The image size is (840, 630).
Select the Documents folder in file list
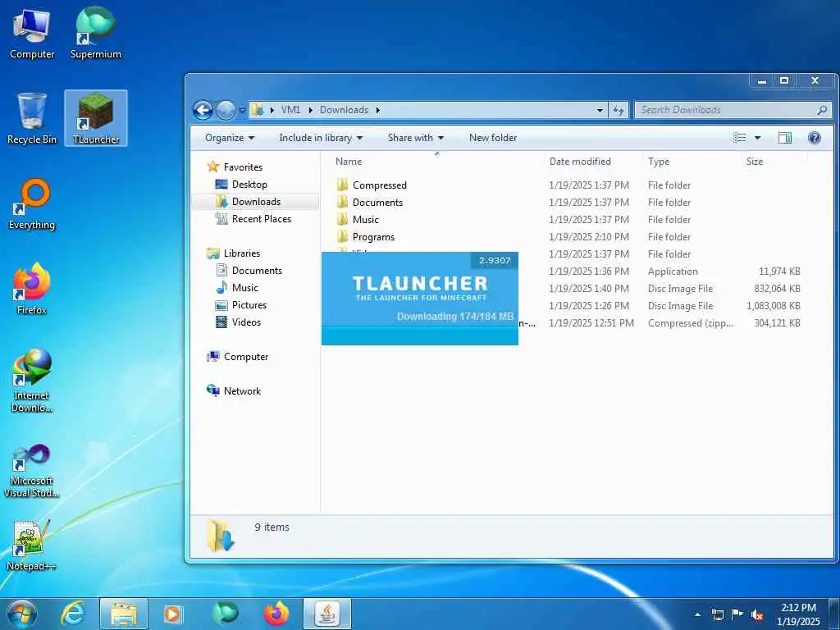pos(568,203)
